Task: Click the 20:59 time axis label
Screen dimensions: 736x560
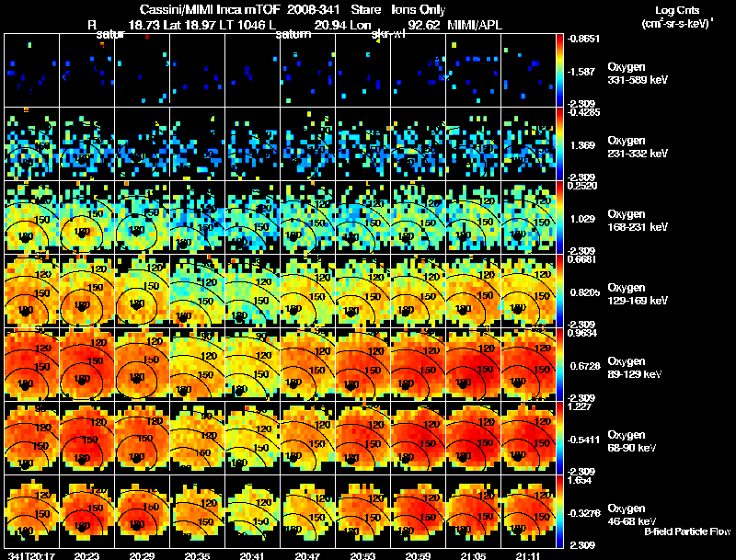Action: click(x=418, y=555)
